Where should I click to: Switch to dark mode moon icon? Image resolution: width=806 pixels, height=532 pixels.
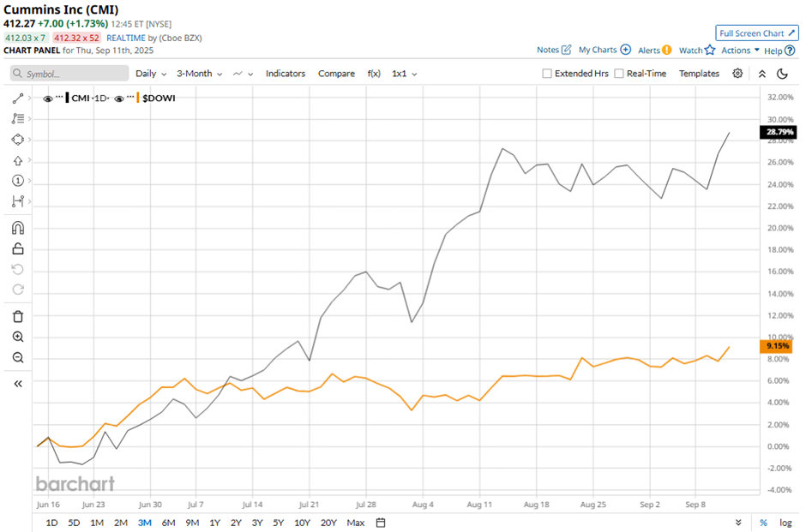782,74
